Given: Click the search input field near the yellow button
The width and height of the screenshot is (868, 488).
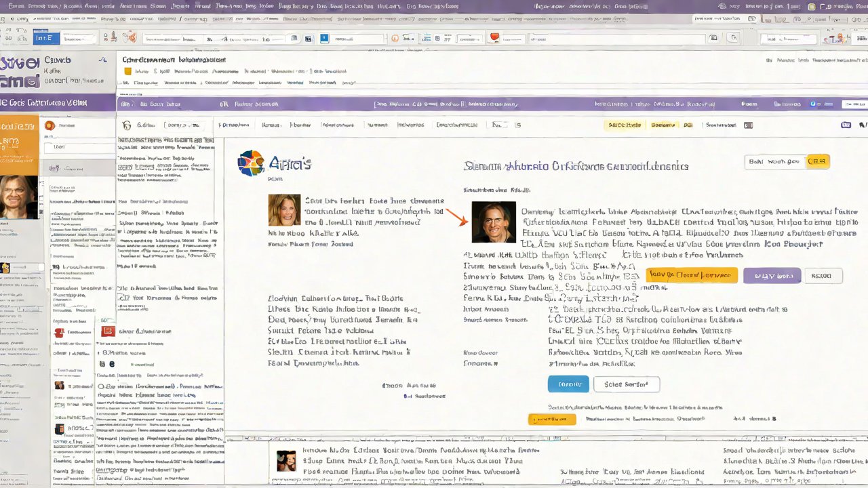Looking at the screenshot, I should pyautogui.click(x=774, y=161).
